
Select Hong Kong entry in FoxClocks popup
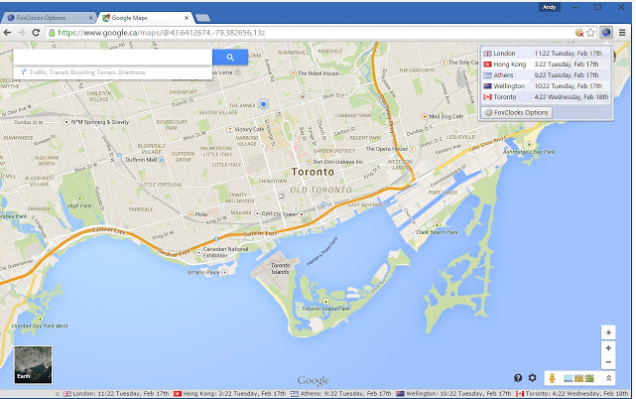[546, 64]
